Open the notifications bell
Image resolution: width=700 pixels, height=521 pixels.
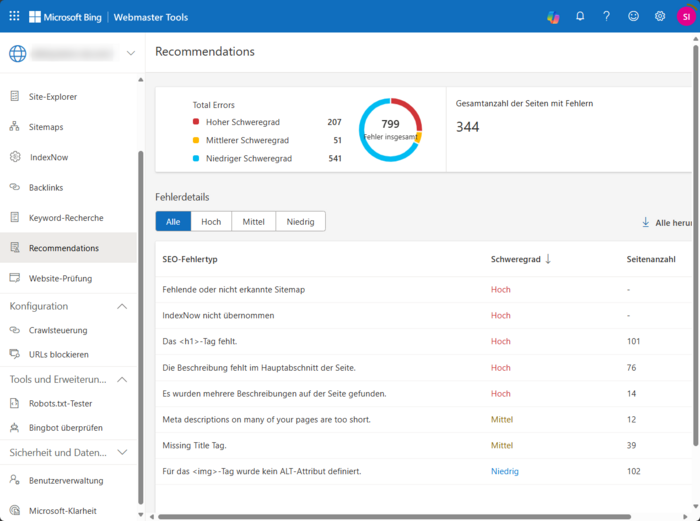(580, 17)
